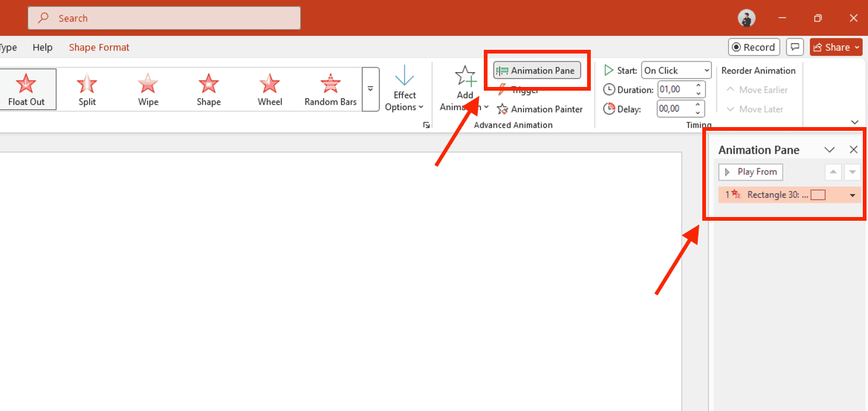This screenshot has width=868, height=411.
Task: Click the Animation Painter tool
Action: click(x=540, y=109)
